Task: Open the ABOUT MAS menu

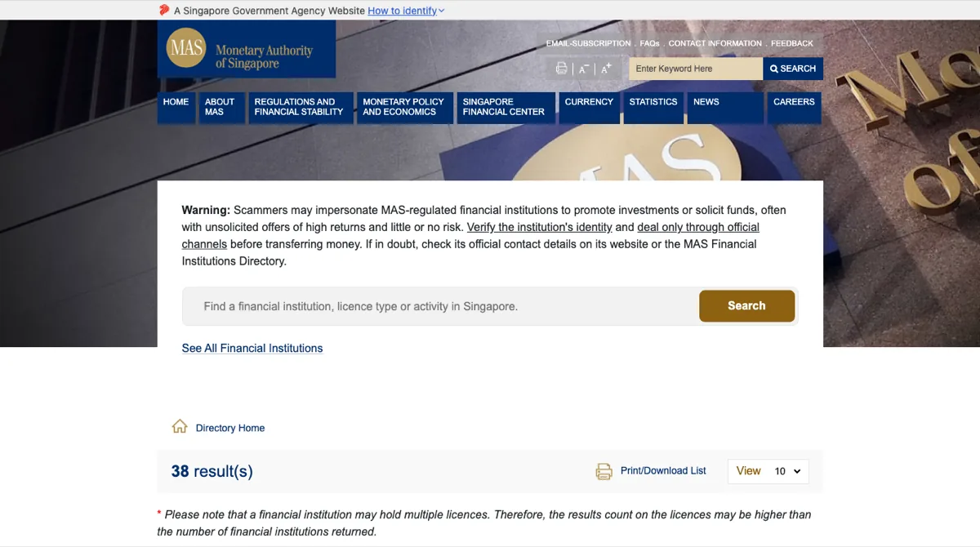Action: (220, 108)
